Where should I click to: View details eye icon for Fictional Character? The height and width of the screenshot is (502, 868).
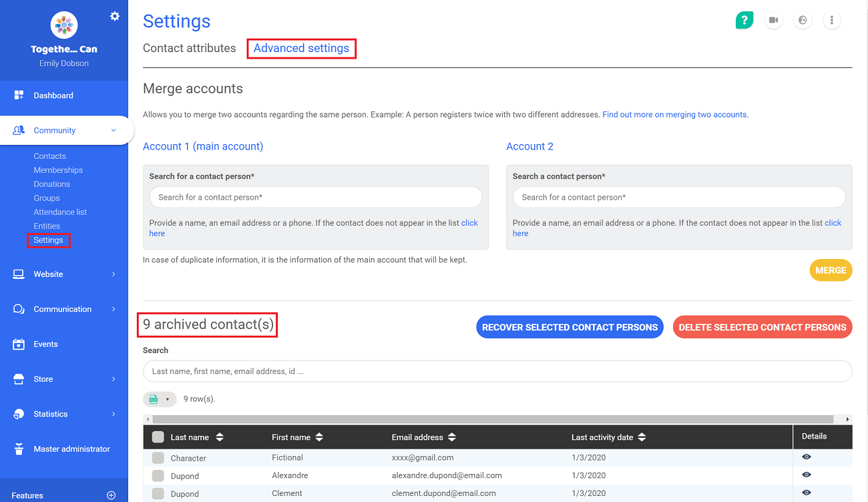807,457
